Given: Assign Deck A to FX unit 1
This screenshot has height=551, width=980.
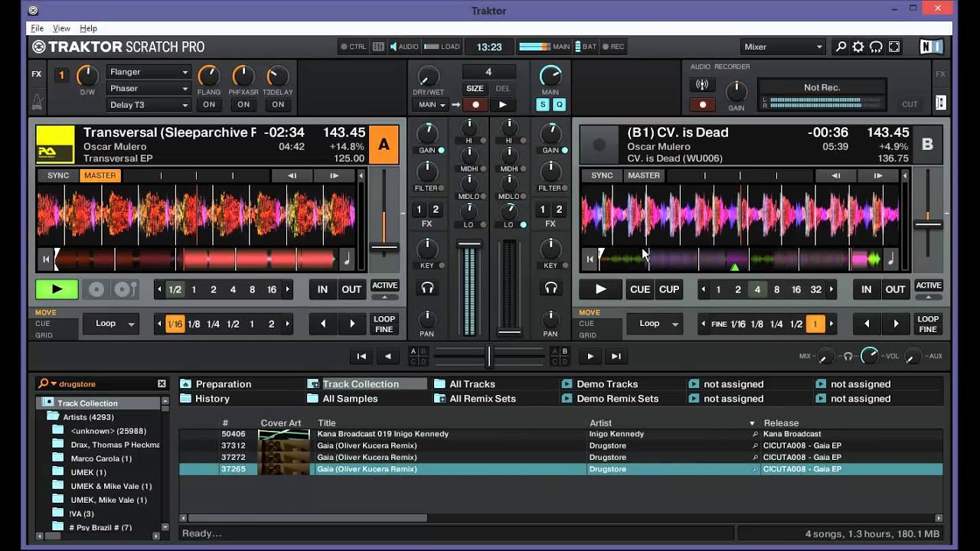Looking at the screenshot, I should coord(418,210).
